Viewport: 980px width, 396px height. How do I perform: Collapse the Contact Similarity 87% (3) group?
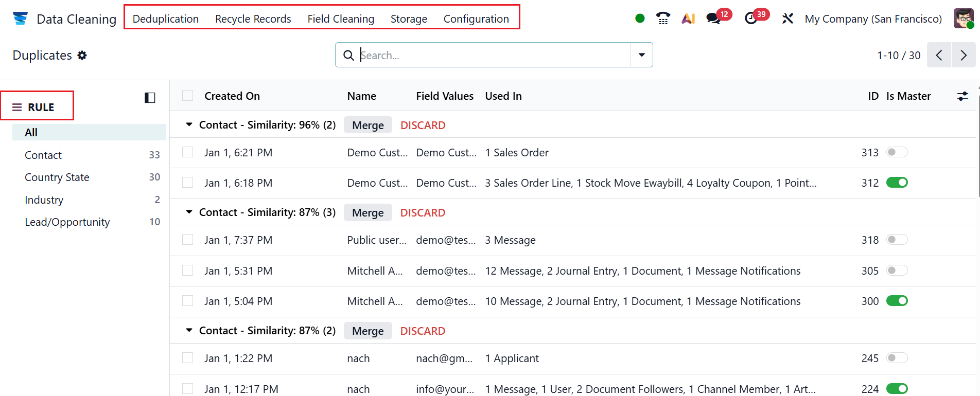[x=189, y=212]
